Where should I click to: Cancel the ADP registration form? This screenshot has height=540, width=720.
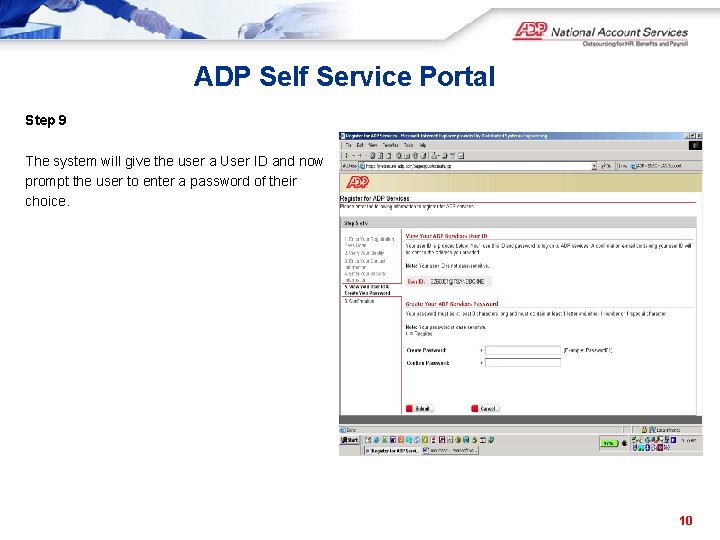[485, 408]
